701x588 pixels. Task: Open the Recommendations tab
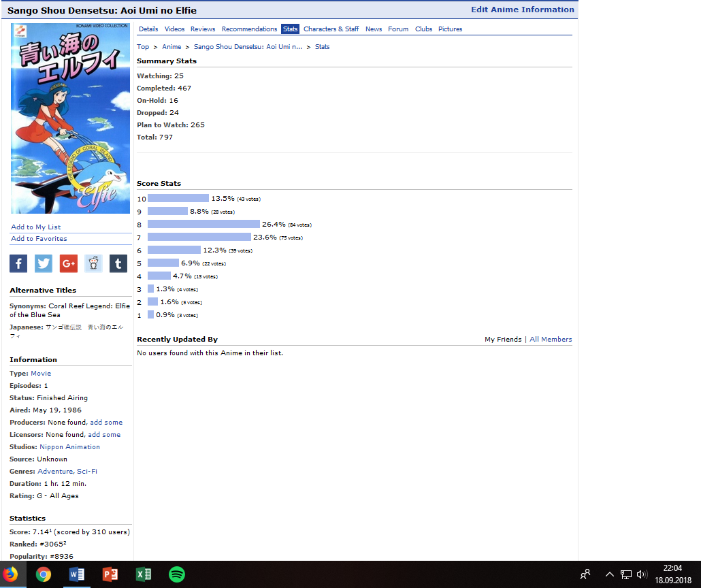(250, 29)
